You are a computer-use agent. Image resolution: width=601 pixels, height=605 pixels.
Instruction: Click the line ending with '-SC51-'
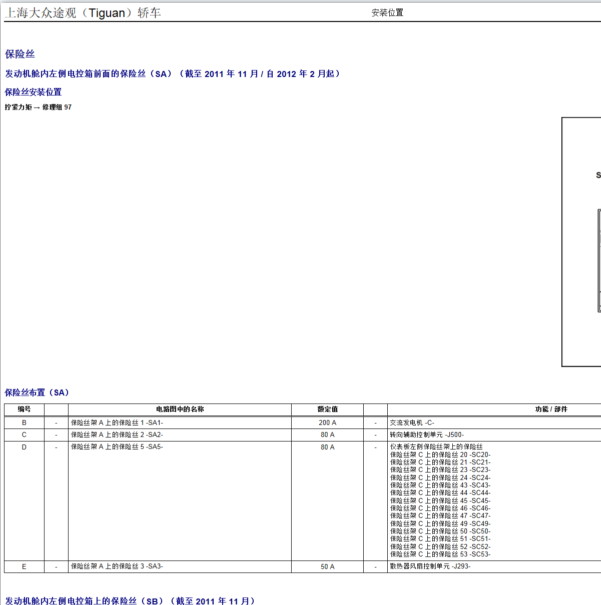(x=440, y=539)
